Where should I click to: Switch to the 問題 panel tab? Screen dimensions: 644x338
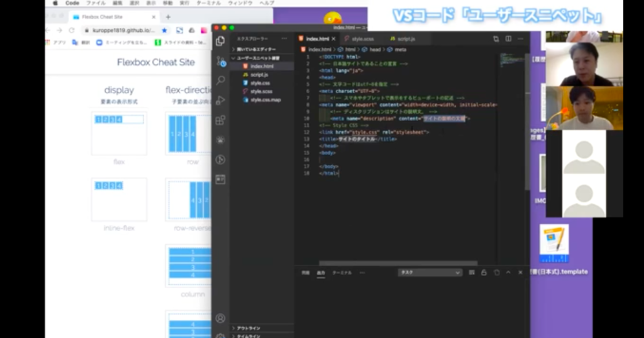[x=305, y=273]
